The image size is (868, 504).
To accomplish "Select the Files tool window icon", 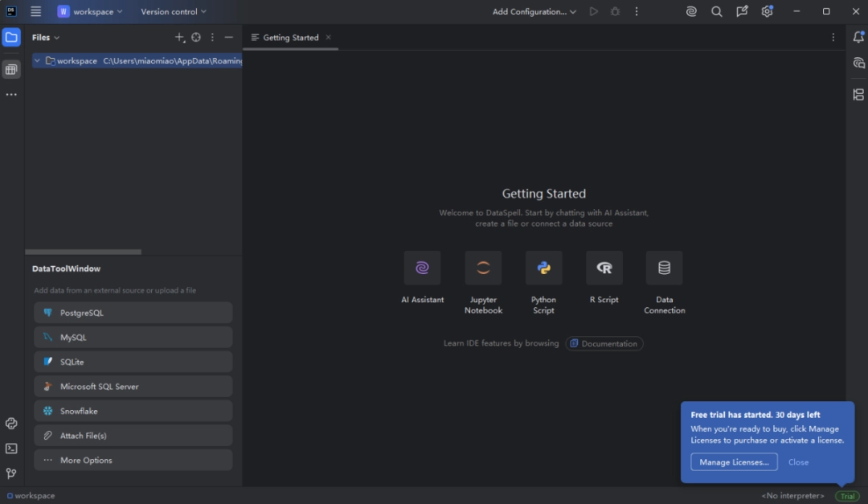I will pos(10,37).
